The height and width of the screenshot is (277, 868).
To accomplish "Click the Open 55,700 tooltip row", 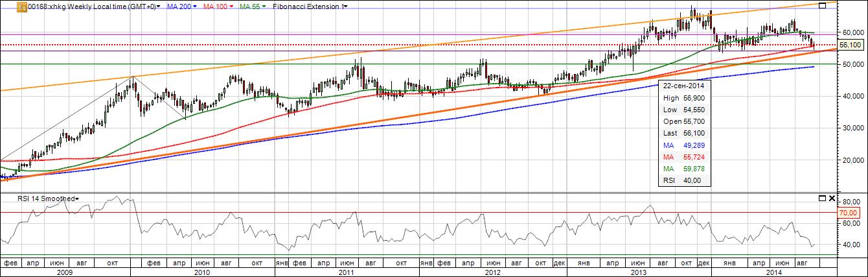I will (685, 121).
